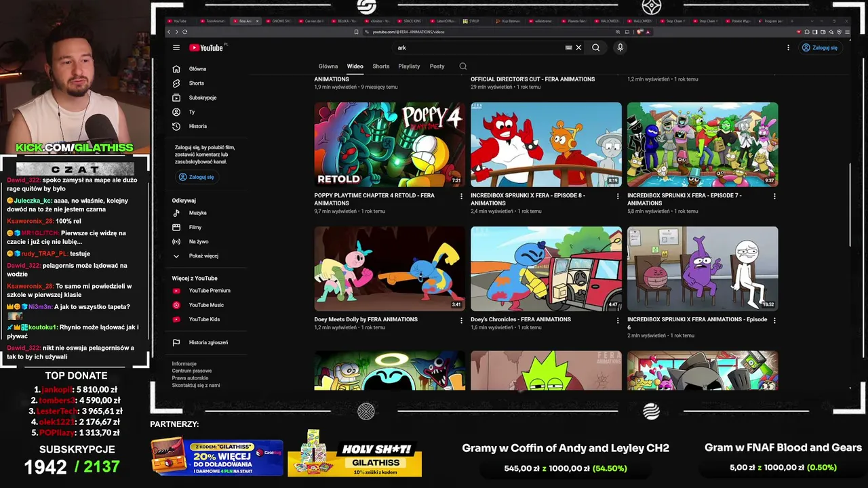Click the search magnifier button

tap(595, 47)
